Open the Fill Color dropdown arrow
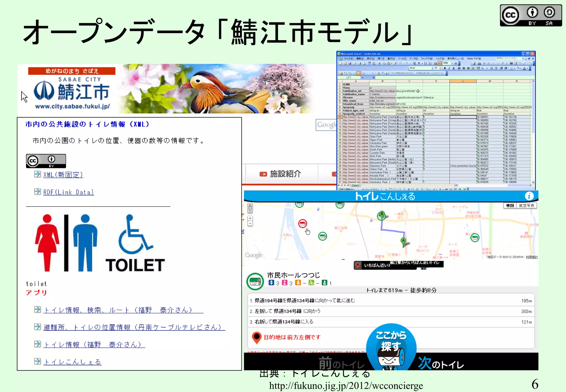 pyautogui.click(x=521, y=68)
